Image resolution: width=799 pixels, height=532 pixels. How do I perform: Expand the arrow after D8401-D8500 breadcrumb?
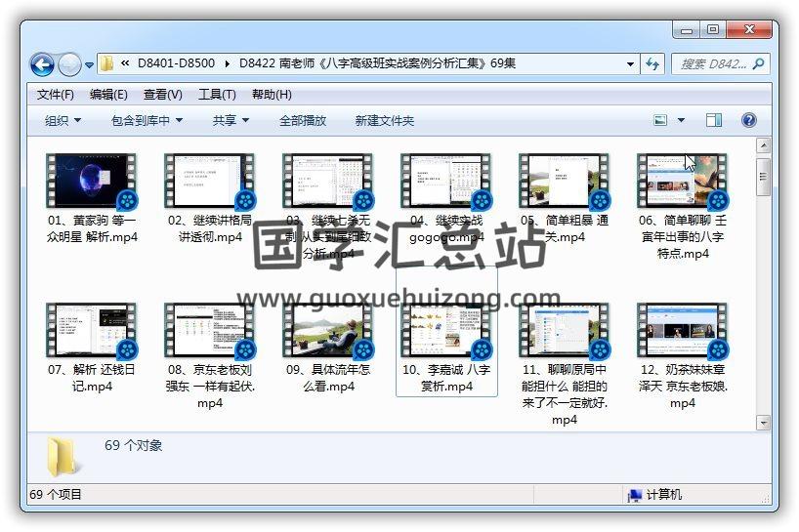point(227,64)
